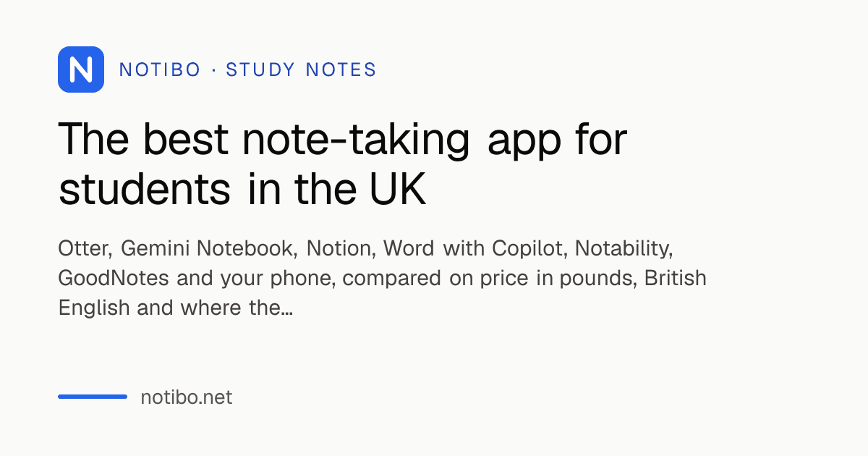Image resolution: width=868 pixels, height=456 pixels.
Task: Click the blue Notibo N logo icon
Action: [81, 69]
